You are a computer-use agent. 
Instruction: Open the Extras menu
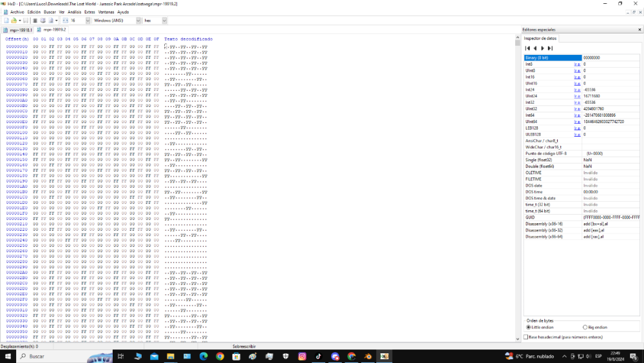tap(90, 12)
